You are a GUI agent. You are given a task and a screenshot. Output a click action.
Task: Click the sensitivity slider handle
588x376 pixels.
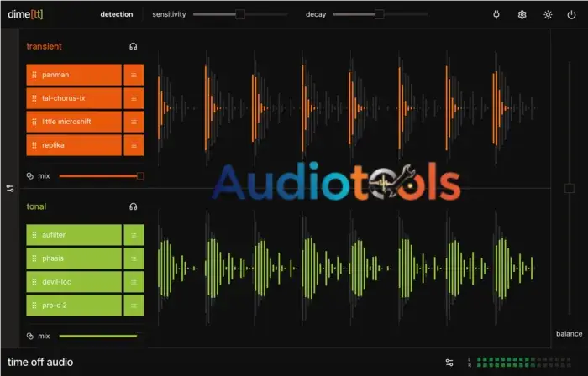click(240, 14)
